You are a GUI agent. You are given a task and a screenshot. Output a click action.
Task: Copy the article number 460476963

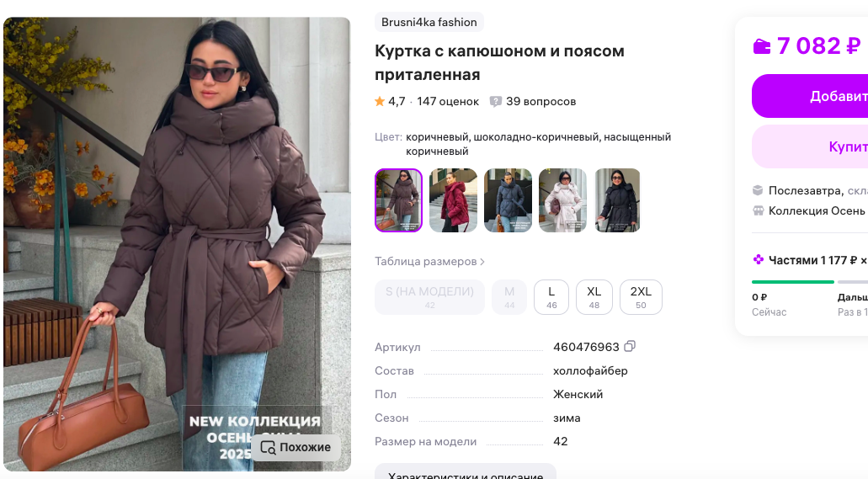630,347
